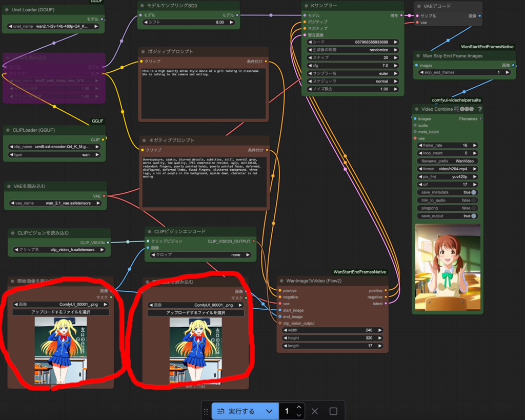Open the unet_name model dropdown
This screenshot has width=525, height=420.
point(53,26)
